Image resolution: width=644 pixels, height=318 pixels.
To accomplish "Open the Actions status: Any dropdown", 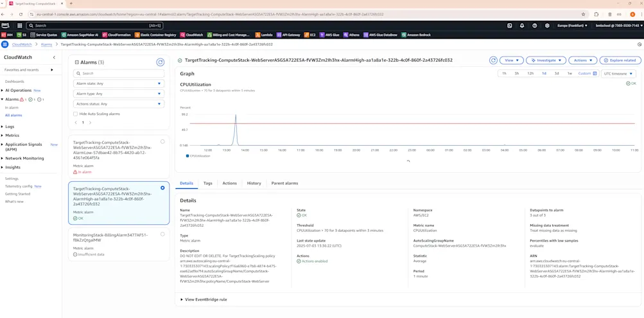I will pos(119,104).
